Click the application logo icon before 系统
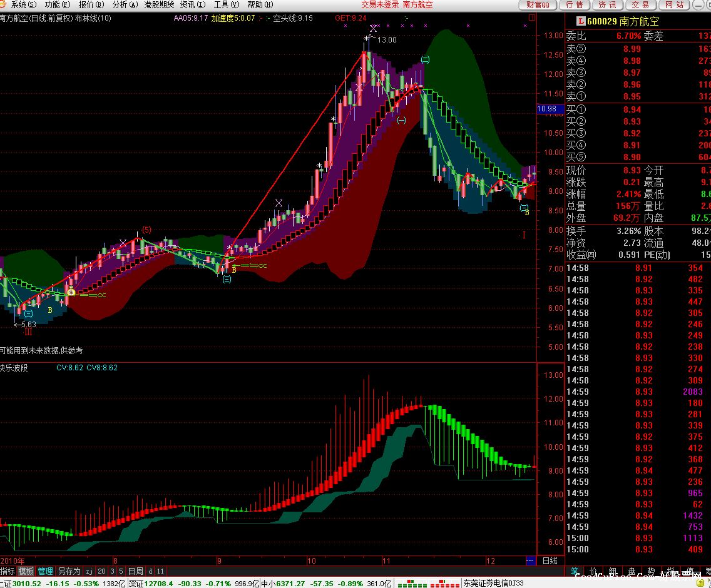This screenshot has height=588, width=711. [x=4, y=4]
